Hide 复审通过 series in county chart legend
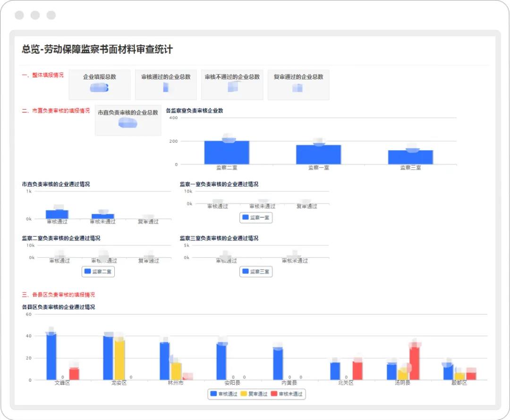510x420 pixels. click(254, 394)
